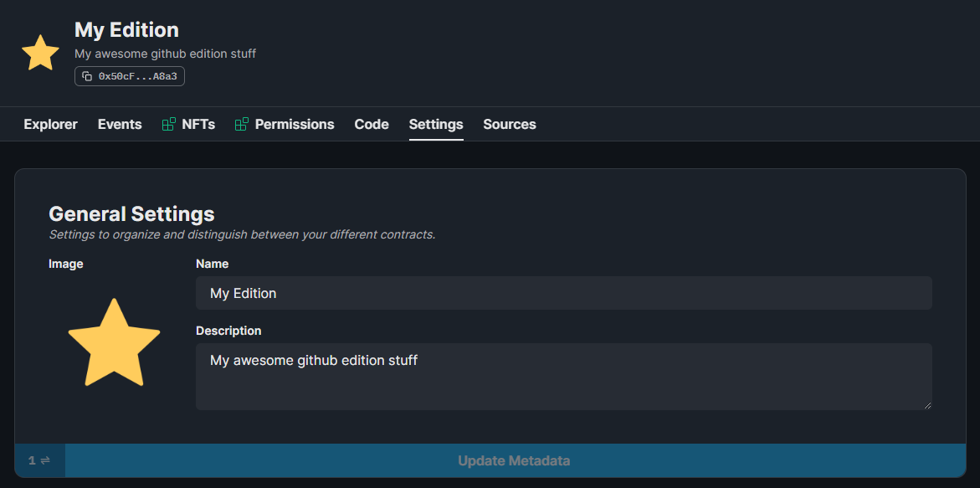Click the green extension icon beside Permissions
The height and width of the screenshot is (488, 980).
click(x=242, y=123)
